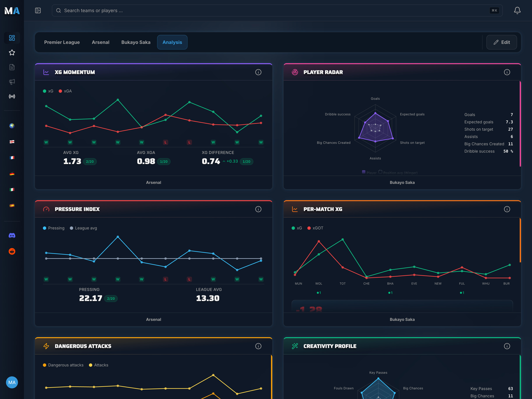Screen dimensions: 532x399
Task: Open the Premier League tab
Action: (62, 42)
